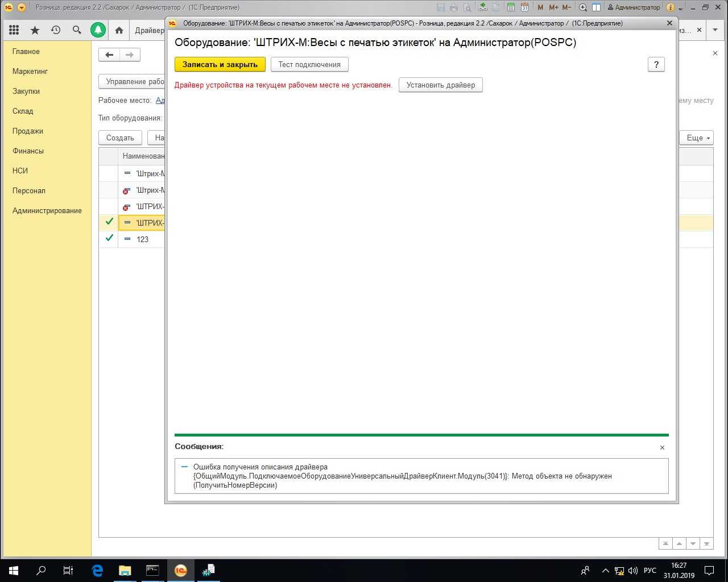Select the first 'Штрих-М' row in the list

click(x=406, y=173)
